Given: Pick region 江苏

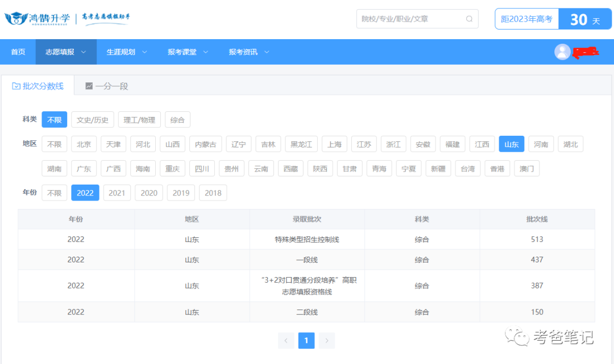Looking at the screenshot, I should pyautogui.click(x=364, y=144).
